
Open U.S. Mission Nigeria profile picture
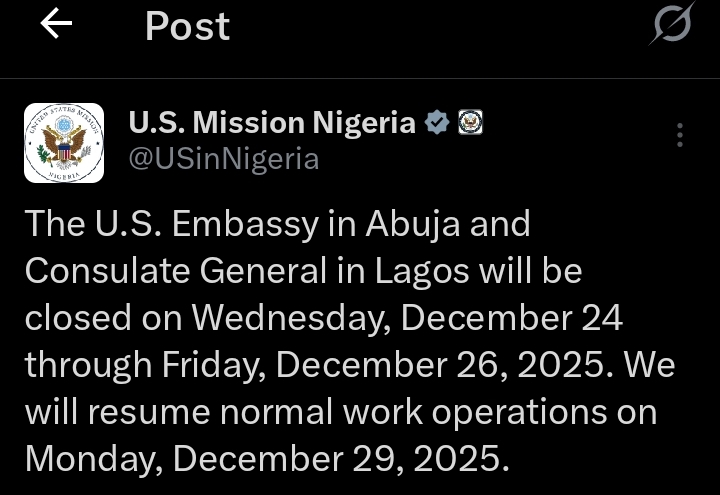[63, 143]
